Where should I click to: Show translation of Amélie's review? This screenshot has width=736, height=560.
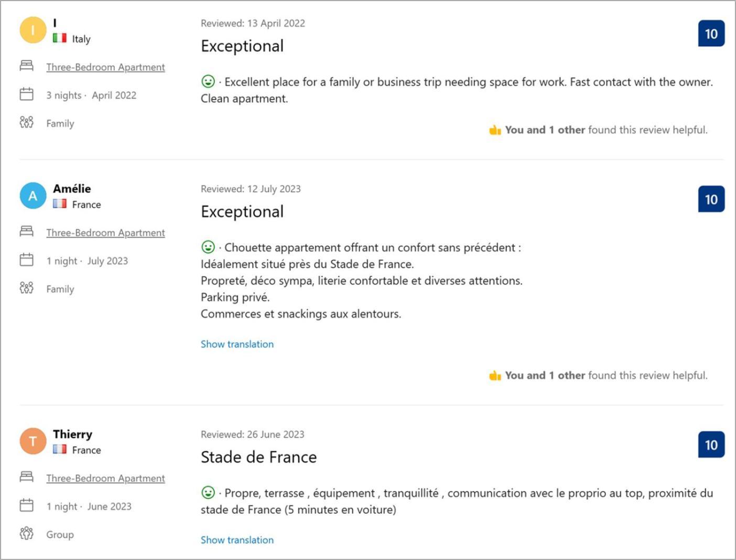[237, 344]
